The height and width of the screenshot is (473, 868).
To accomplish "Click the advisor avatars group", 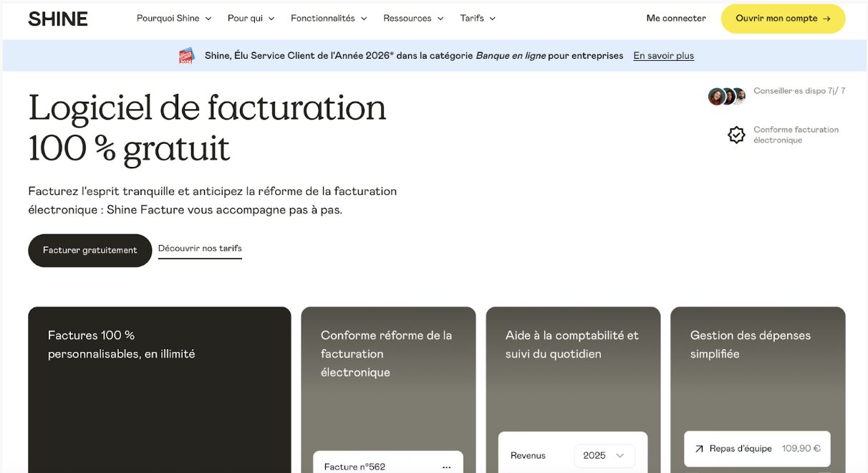I will pyautogui.click(x=726, y=95).
